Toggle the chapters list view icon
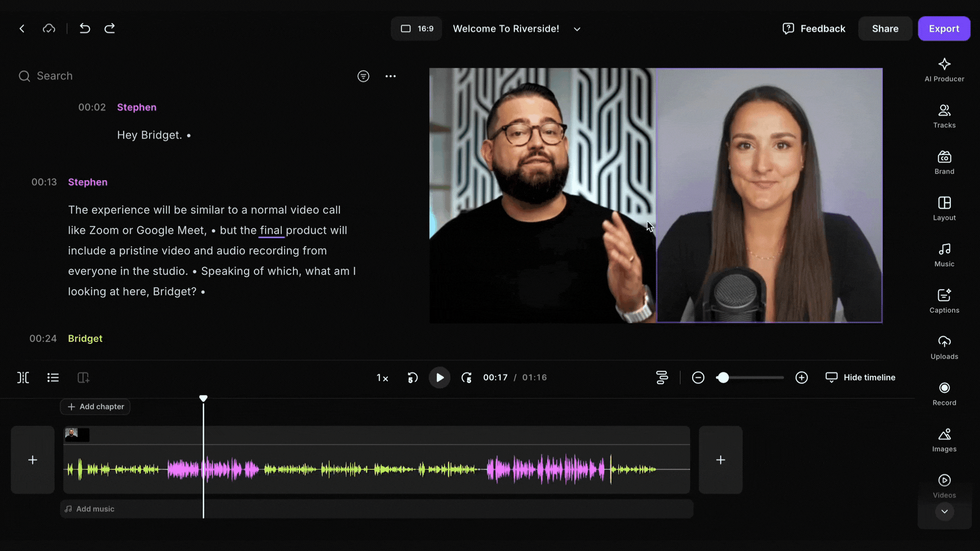The height and width of the screenshot is (551, 980). (53, 378)
